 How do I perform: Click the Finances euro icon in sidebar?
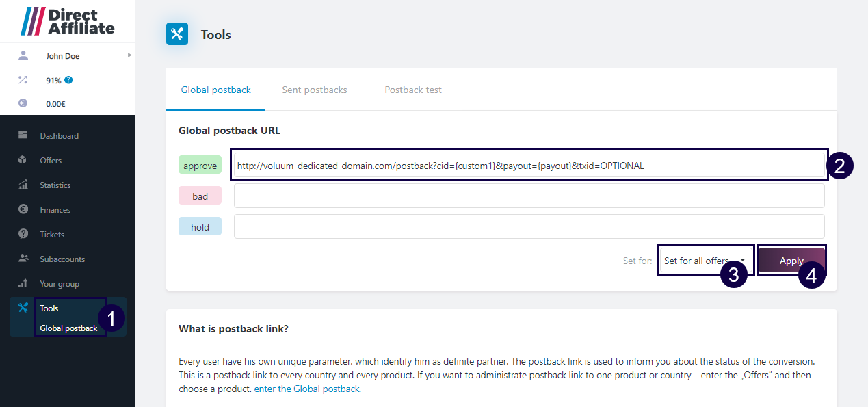point(23,209)
